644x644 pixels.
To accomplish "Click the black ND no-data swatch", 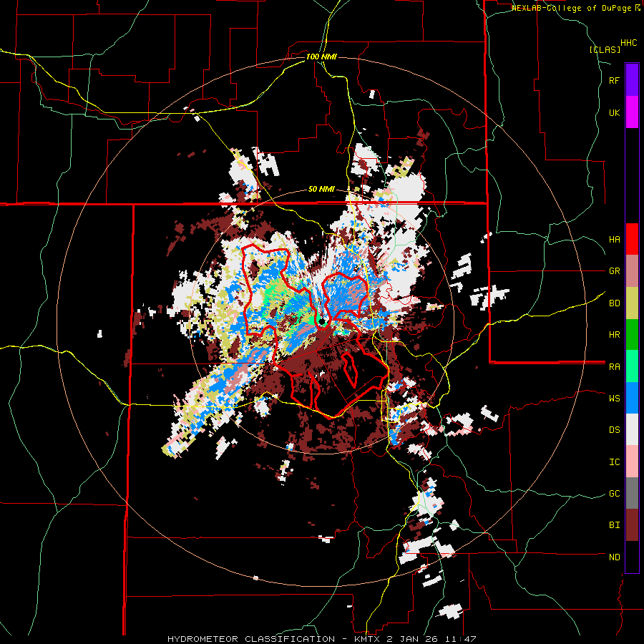I will [x=632, y=557].
